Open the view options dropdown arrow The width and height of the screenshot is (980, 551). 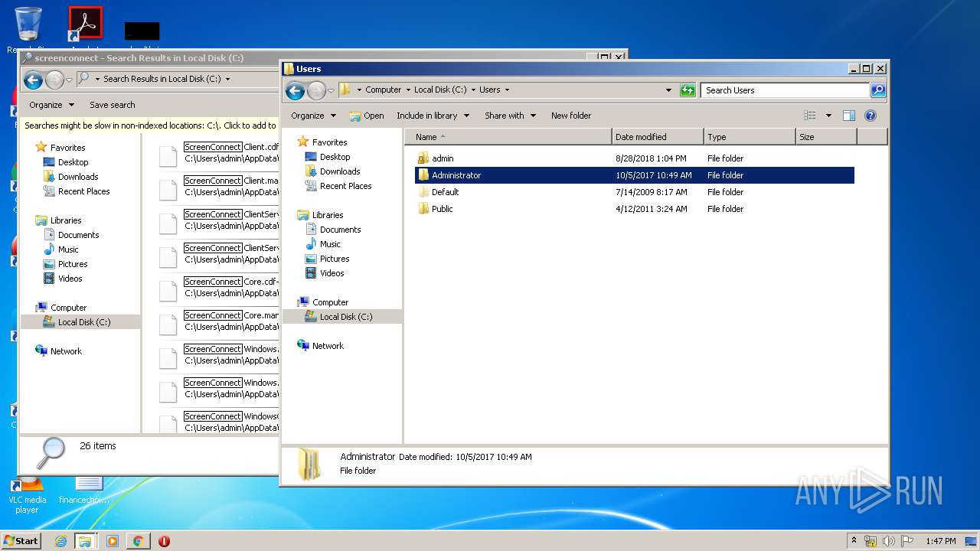pyautogui.click(x=828, y=116)
